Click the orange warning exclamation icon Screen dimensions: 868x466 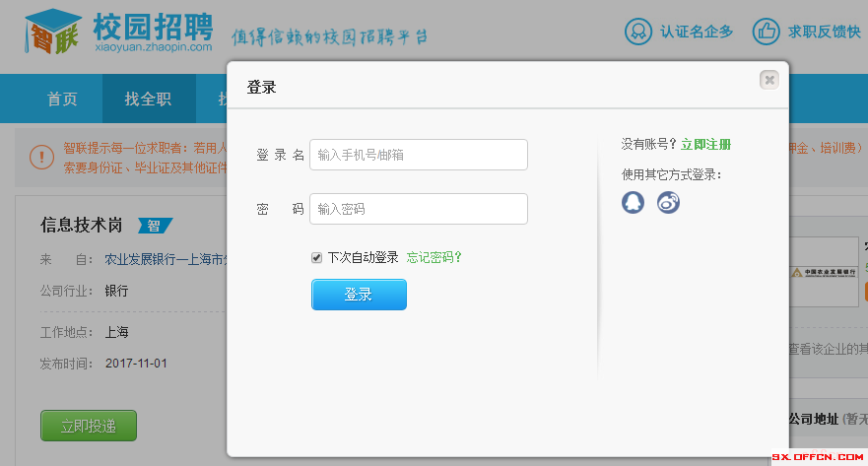tap(41, 157)
